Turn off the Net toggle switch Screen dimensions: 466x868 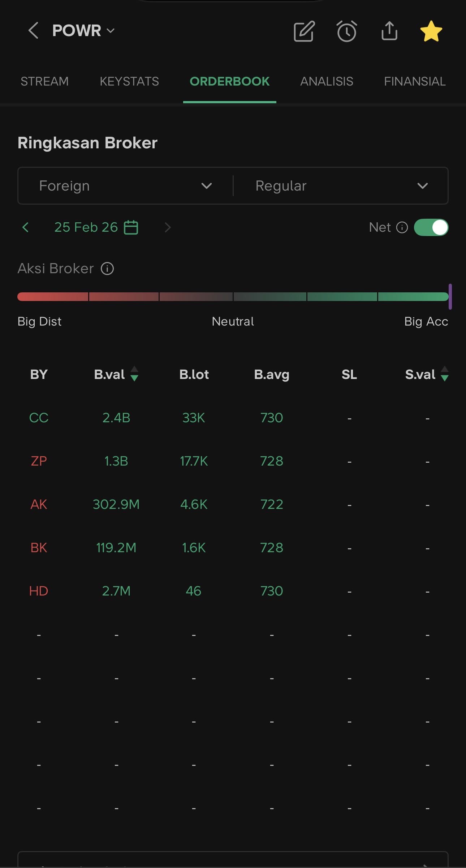pos(431,227)
